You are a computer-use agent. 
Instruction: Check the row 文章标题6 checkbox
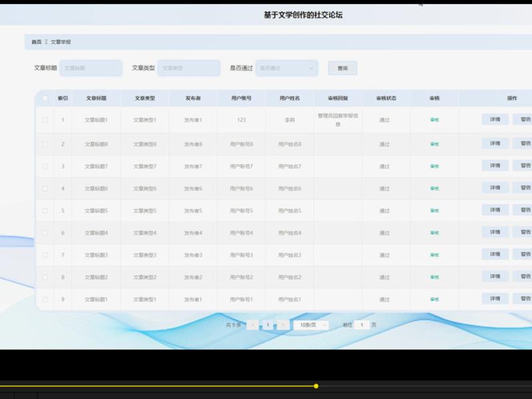tap(45, 189)
